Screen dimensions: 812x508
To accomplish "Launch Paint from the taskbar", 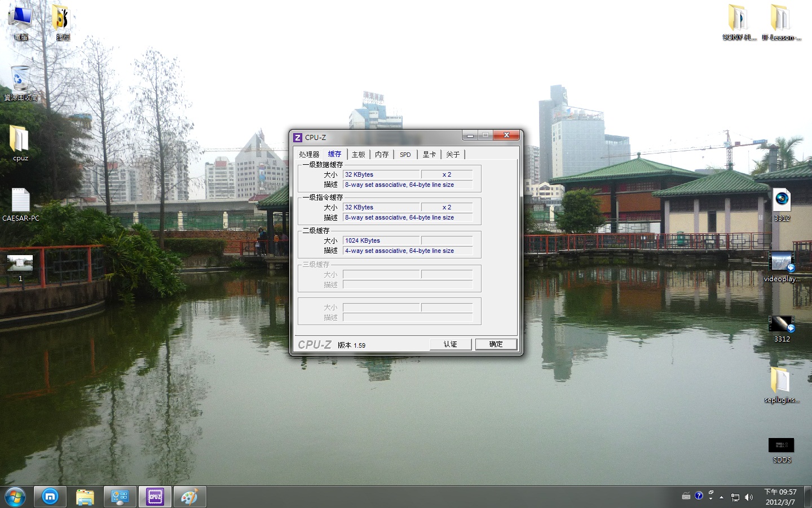I will pos(189,497).
